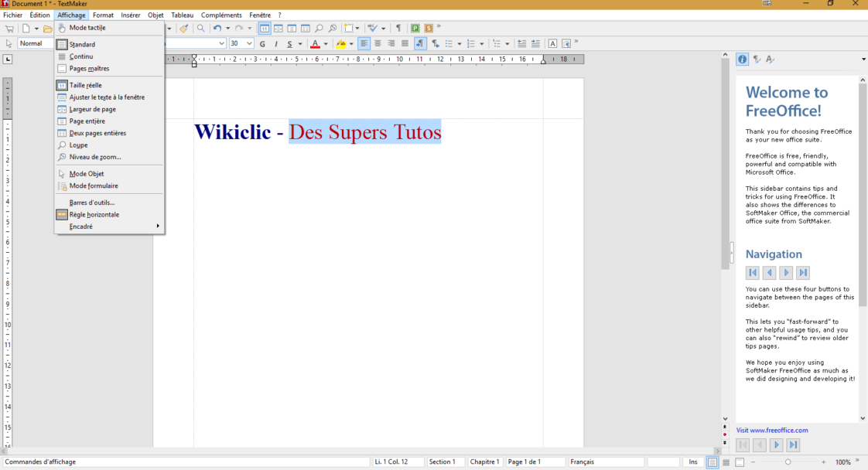Click the zoom out minus button
Screen dimensions: 868x470
click(x=753, y=461)
